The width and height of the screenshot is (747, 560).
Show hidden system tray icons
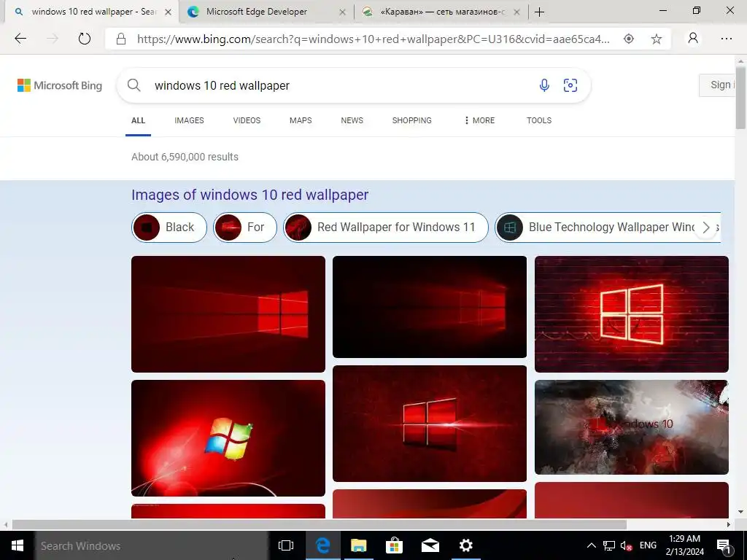point(591,545)
